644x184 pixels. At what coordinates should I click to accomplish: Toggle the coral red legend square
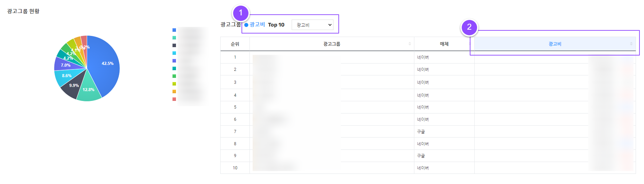click(x=174, y=99)
